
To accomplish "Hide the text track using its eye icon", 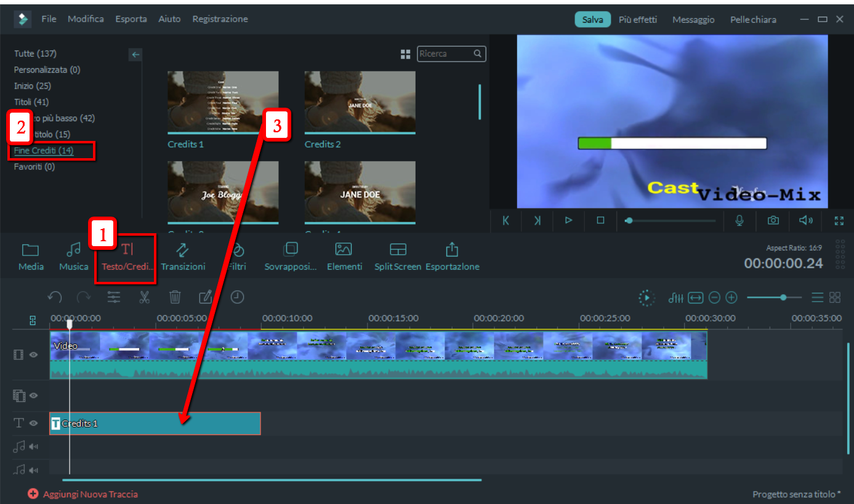I will (34, 423).
